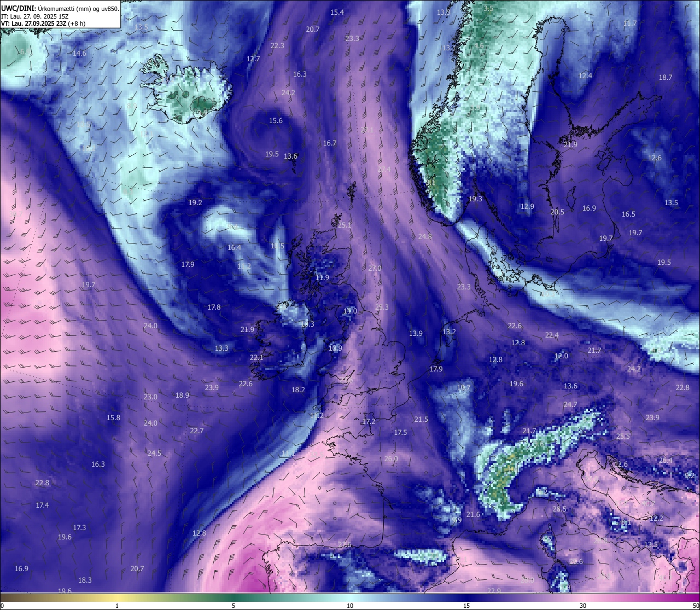This screenshot has height=610, width=700.
Task: Click the map value 25.1
Action: tap(345, 225)
